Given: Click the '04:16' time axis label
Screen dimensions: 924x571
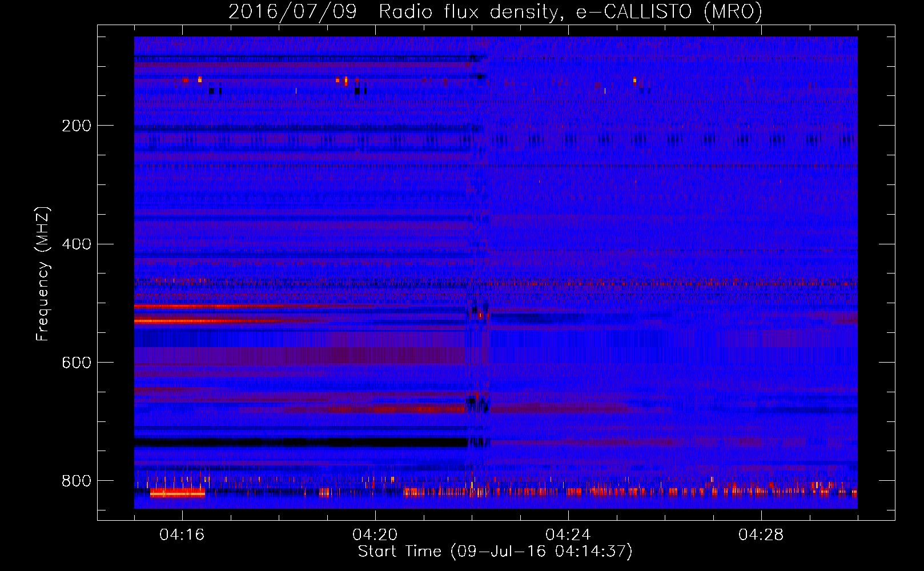Looking at the screenshot, I should (x=182, y=534).
